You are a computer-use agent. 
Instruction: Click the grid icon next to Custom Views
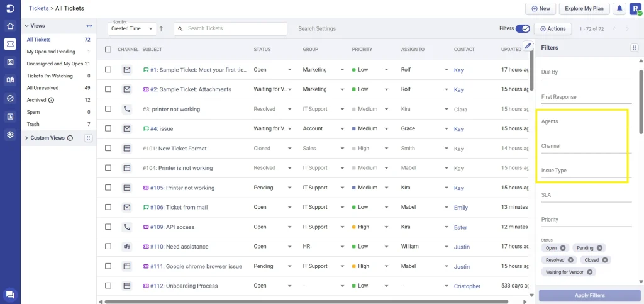pyautogui.click(x=88, y=138)
